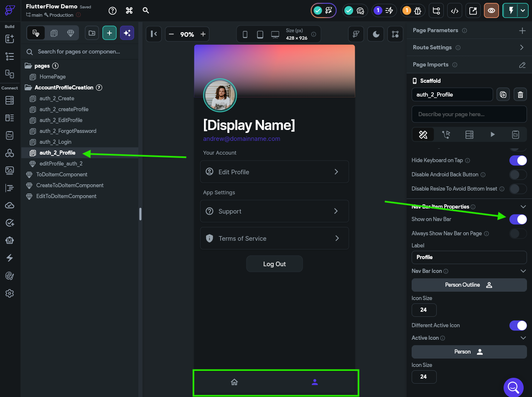Image resolution: width=532 pixels, height=397 pixels.
Task: Duplicate the page with copy icon
Action: click(503, 94)
